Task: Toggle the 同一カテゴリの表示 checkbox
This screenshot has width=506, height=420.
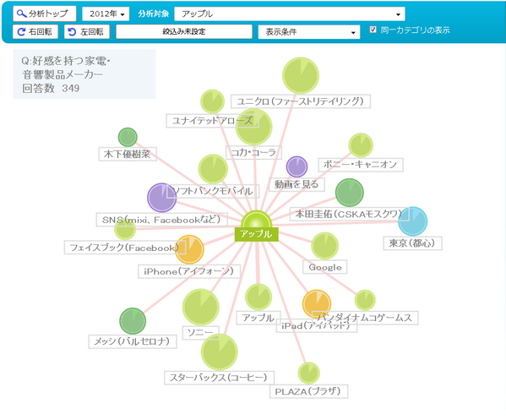Action: pyautogui.click(x=373, y=30)
